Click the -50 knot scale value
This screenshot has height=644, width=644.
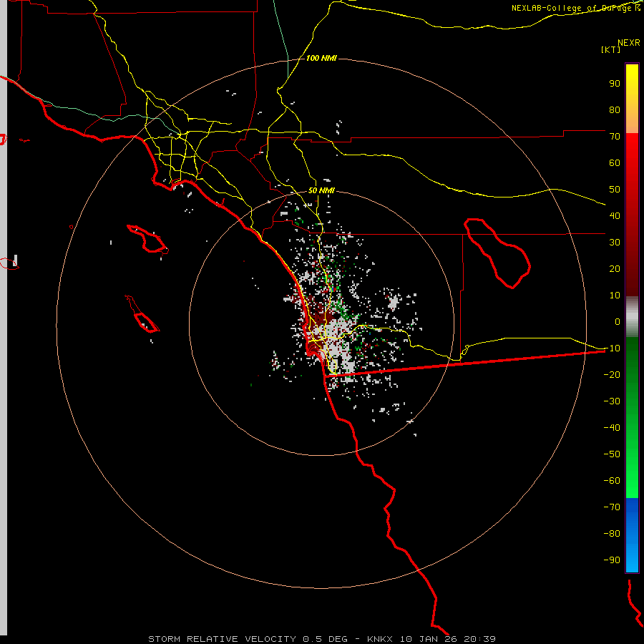[612, 454]
